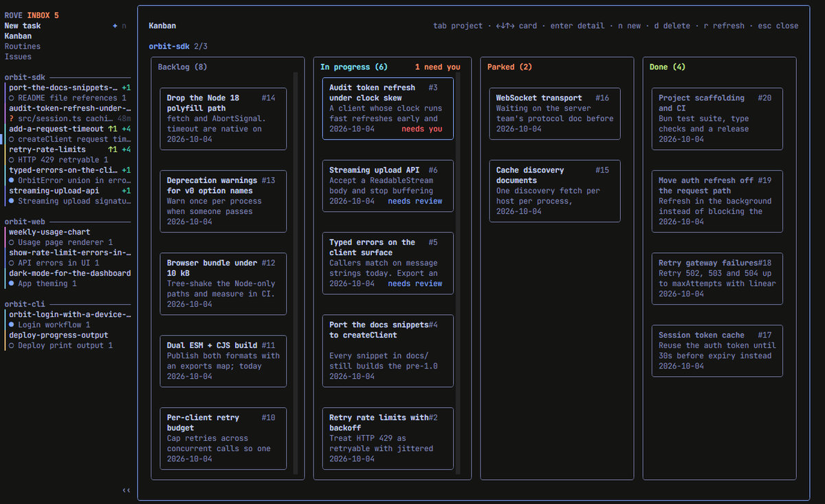
Task: Click the orbit-sdk 2/3 project label
Action: click(x=178, y=46)
